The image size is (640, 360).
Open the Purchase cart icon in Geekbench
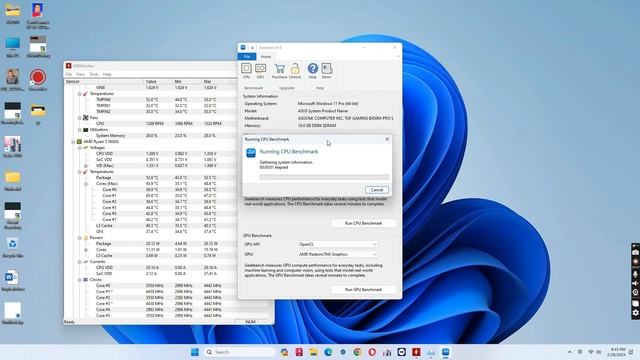tap(280, 68)
